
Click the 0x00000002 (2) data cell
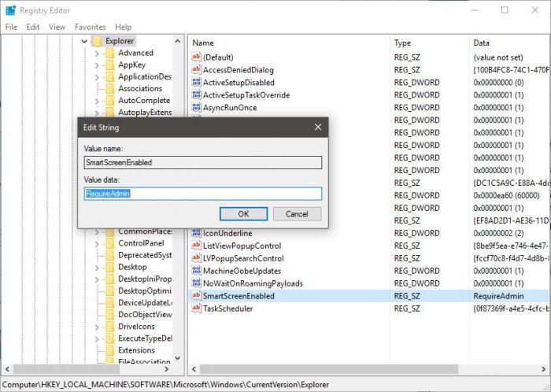(x=498, y=233)
